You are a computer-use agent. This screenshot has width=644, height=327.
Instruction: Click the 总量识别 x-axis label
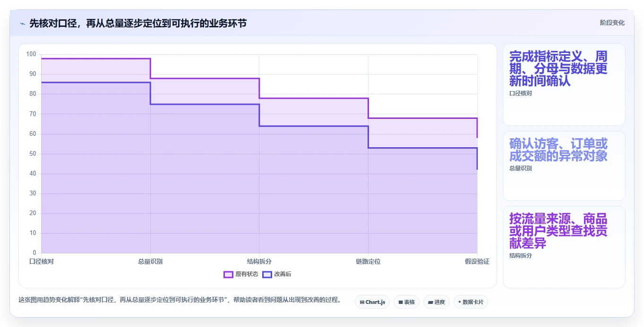point(150,261)
